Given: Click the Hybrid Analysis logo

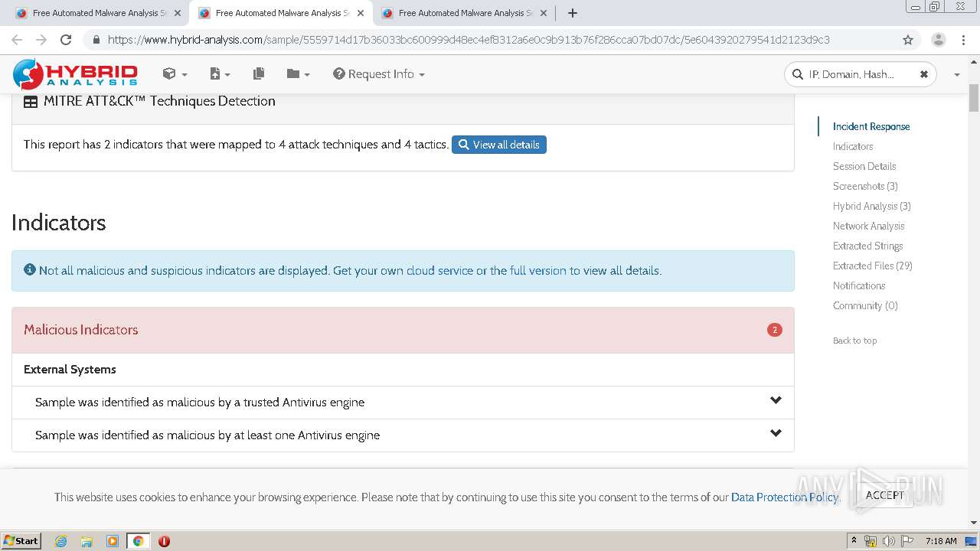Looking at the screenshot, I should click(x=75, y=74).
